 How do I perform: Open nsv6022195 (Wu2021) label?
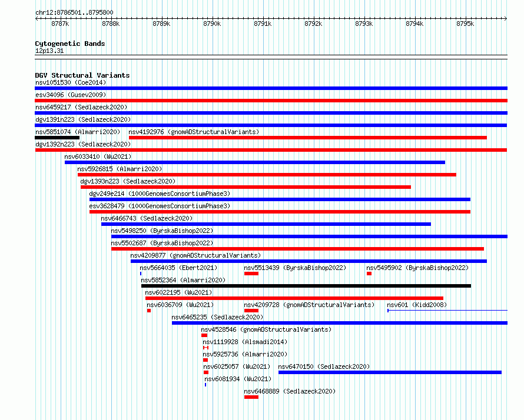(178, 292)
